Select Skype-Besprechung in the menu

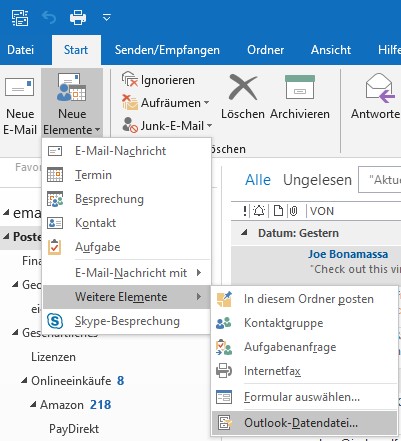pyautogui.click(x=127, y=321)
